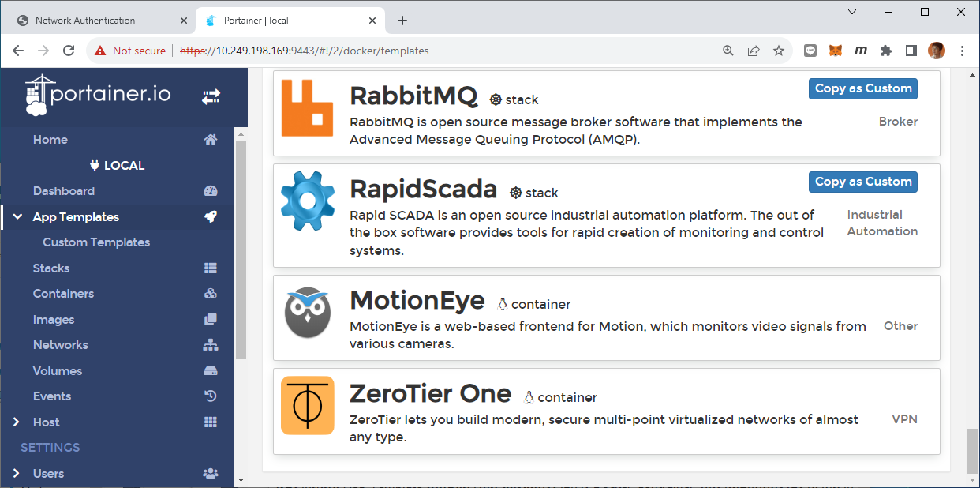Click the page vertical scrollbar thumb
Screen dimensions: 980x488
pyautogui.click(x=973, y=450)
